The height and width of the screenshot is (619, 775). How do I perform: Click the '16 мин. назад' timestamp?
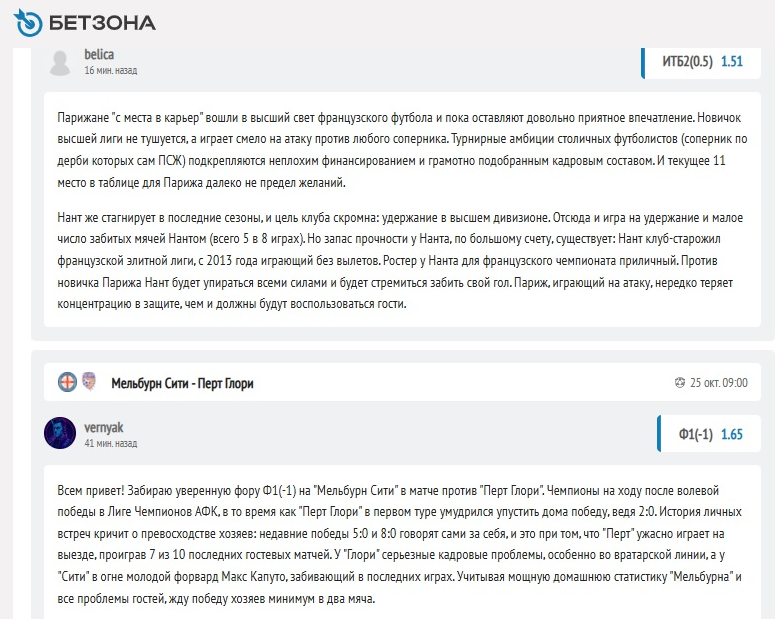(x=110, y=71)
